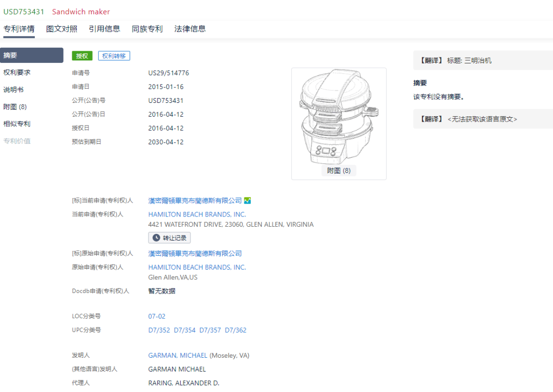
Task: Switch to the 专利详情 tab
Action: pos(19,29)
